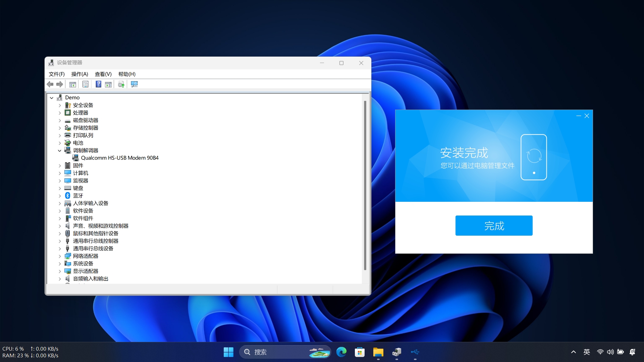Click the Update driver toolbar icon
Screen dimensions: 644x362
coord(121,84)
